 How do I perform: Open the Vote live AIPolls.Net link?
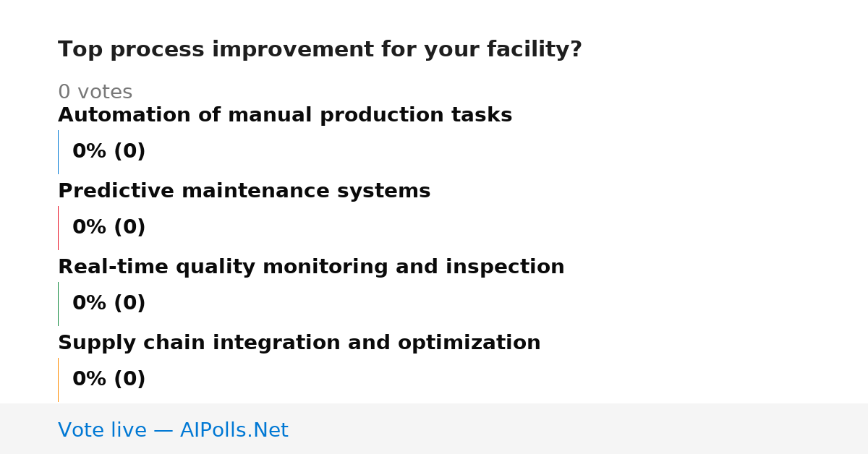(x=173, y=430)
